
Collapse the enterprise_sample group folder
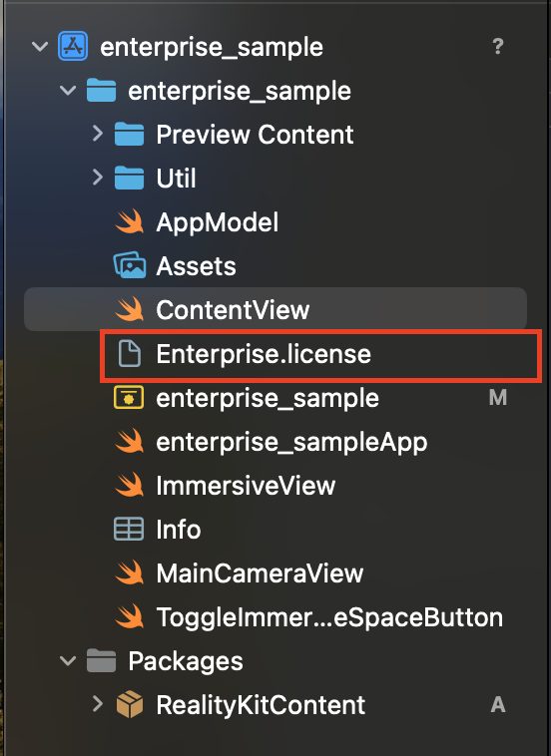68,90
